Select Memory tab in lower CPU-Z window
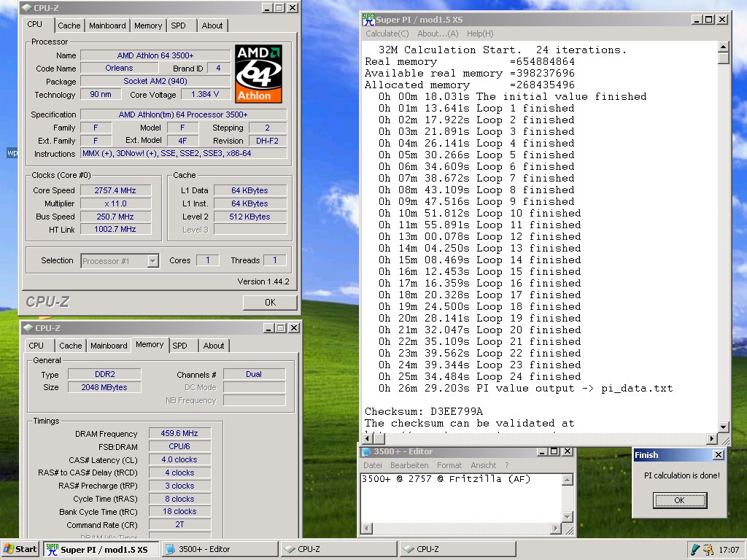Image resolution: width=747 pixels, height=560 pixels. 150,344
